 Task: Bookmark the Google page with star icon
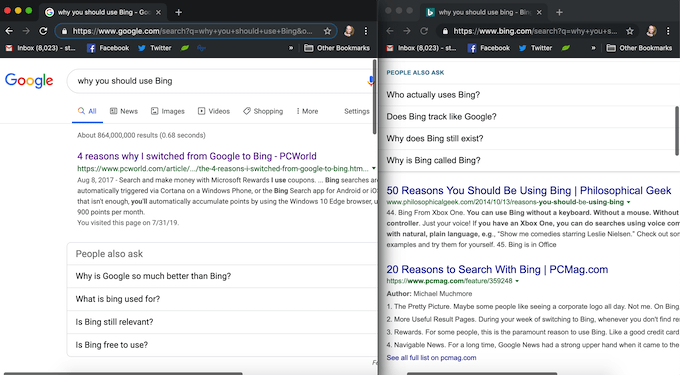pos(327,31)
